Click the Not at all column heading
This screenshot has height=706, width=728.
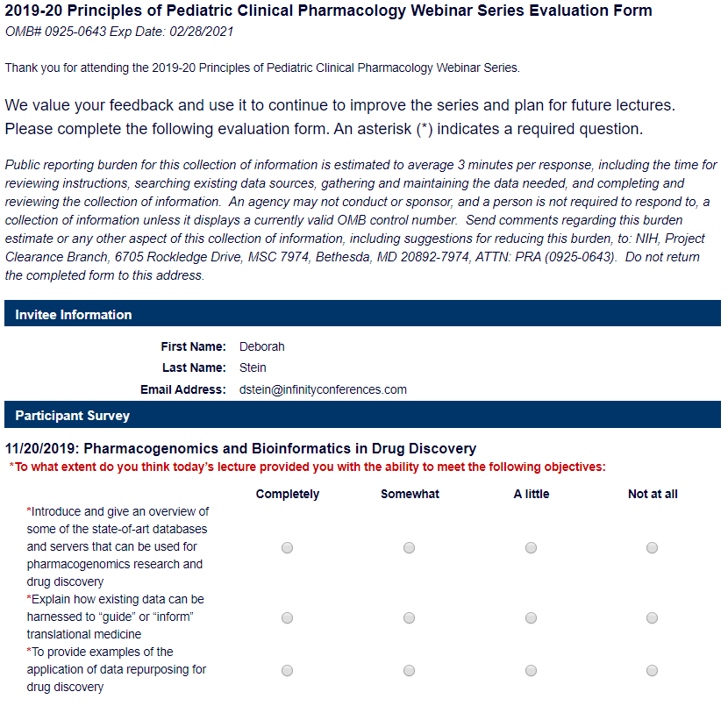point(653,494)
